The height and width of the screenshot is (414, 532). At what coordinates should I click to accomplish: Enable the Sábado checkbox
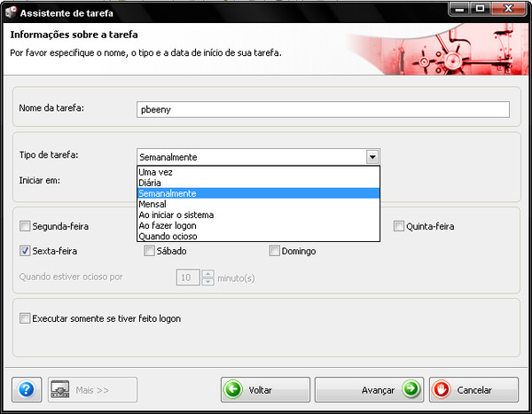(x=149, y=251)
